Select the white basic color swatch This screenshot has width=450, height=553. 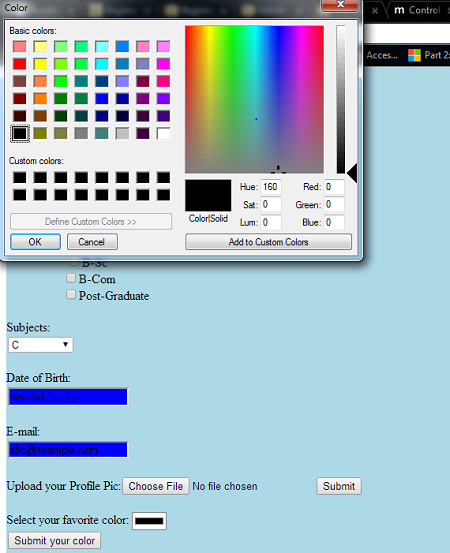164,133
